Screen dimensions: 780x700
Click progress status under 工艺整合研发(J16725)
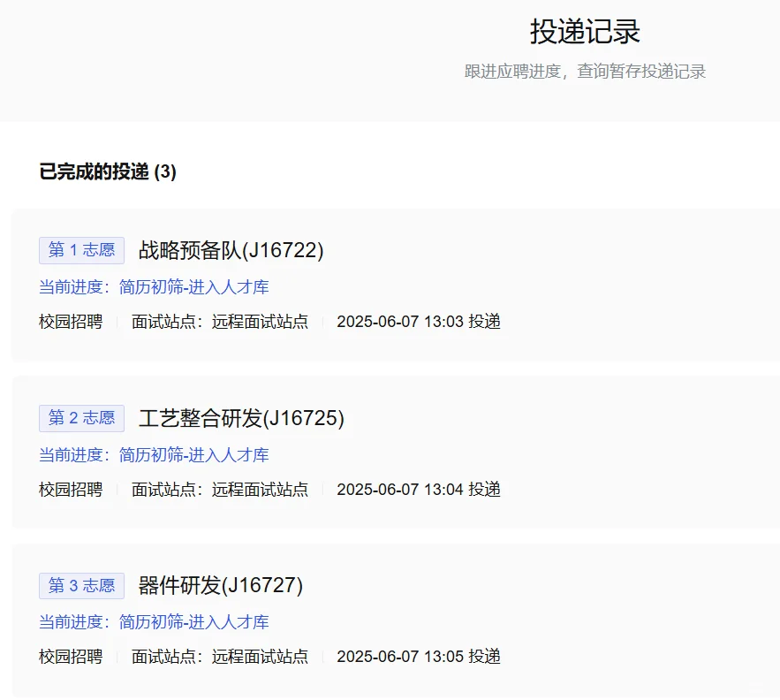[155, 455]
